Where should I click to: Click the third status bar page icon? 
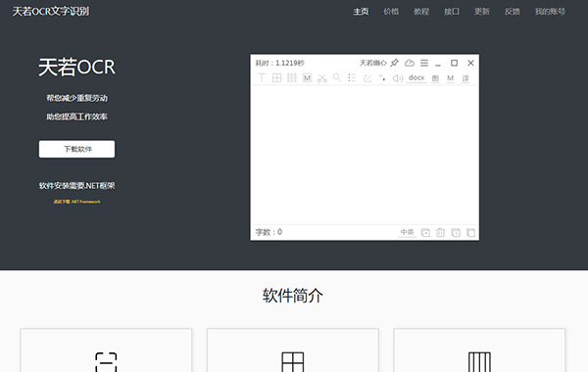pos(456,233)
